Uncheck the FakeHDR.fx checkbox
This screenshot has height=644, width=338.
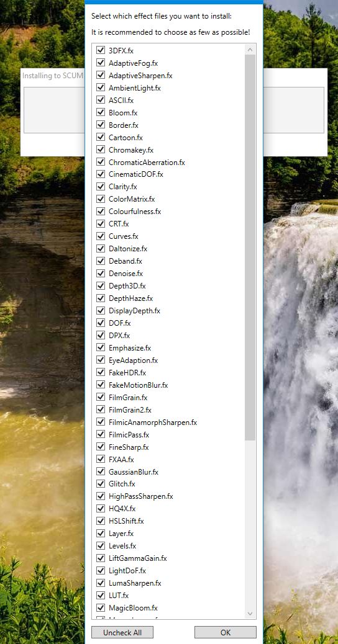pyautogui.click(x=100, y=372)
